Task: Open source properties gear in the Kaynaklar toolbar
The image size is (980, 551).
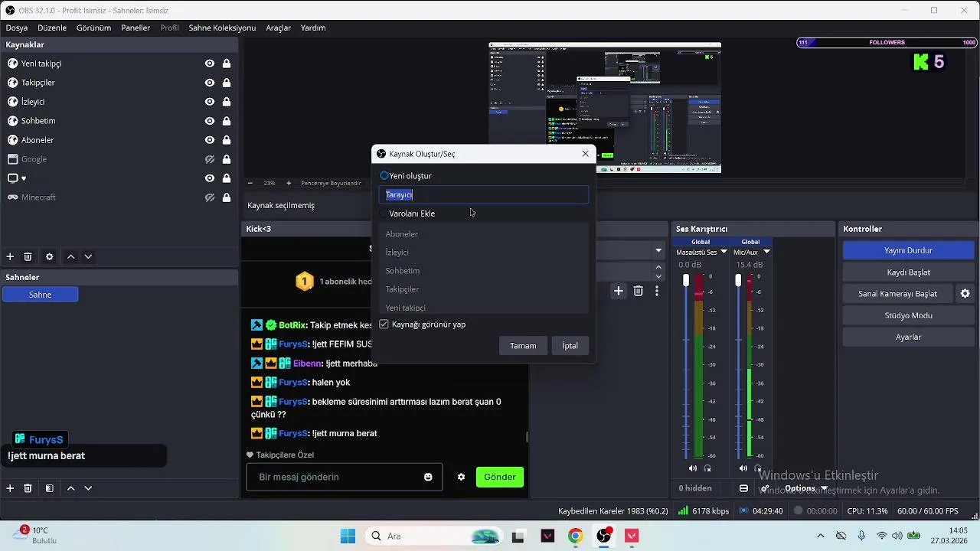Action: 50,257
